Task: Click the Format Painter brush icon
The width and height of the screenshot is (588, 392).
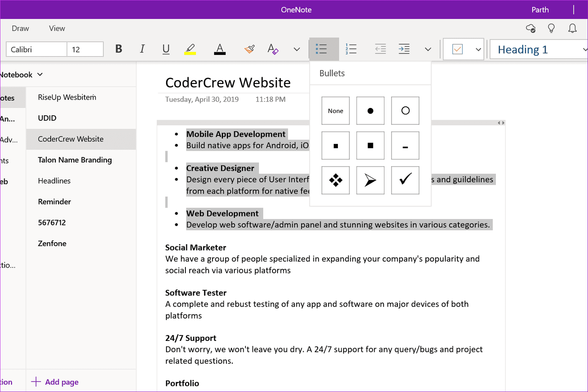Action: pyautogui.click(x=249, y=49)
